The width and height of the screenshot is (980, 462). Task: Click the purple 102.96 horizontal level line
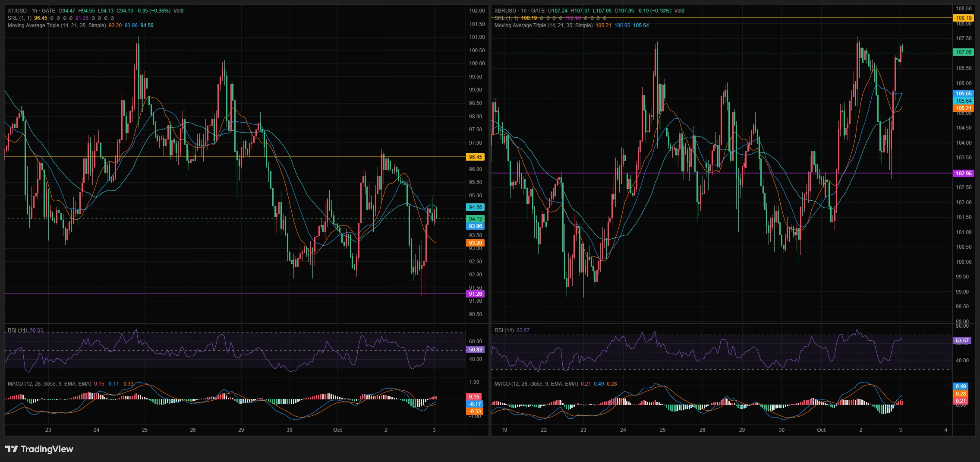pos(722,173)
